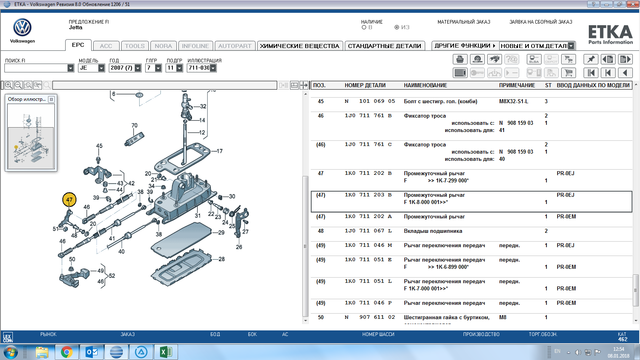This screenshot has height=360, width=640.
Task: Open the ИЛЛЮСТРАЦИЯ dropdown showing 711-030
Action: [x=213, y=68]
